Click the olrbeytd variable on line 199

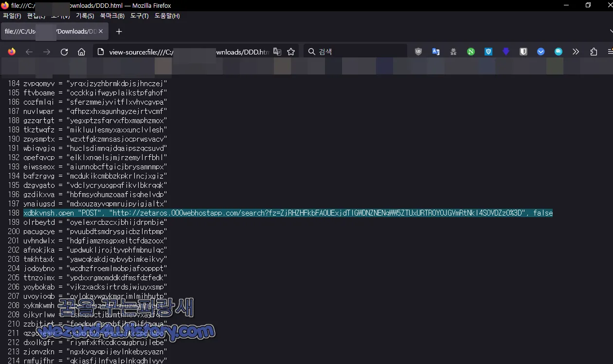click(x=39, y=222)
